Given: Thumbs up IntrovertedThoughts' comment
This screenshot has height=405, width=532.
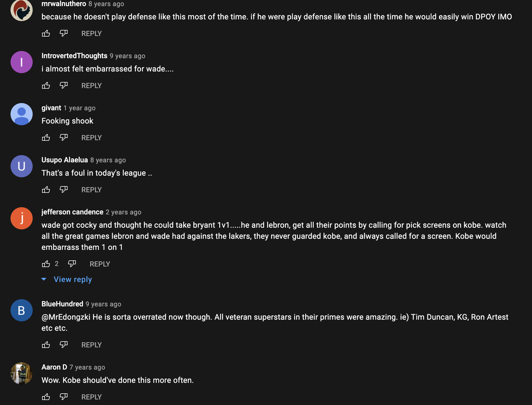Looking at the screenshot, I should (x=46, y=86).
